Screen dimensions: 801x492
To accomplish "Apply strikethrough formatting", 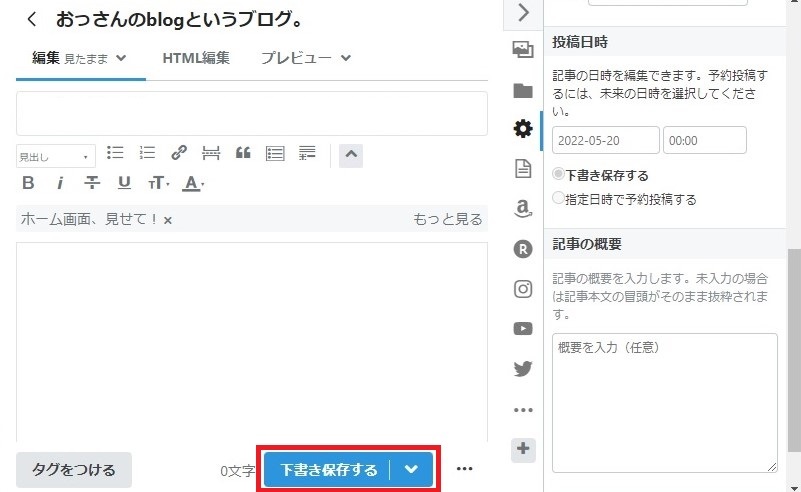I will point(92,182).
